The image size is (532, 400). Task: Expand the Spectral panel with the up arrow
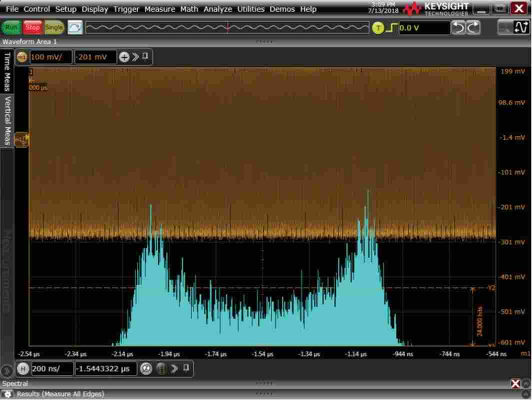coord(526,384)
